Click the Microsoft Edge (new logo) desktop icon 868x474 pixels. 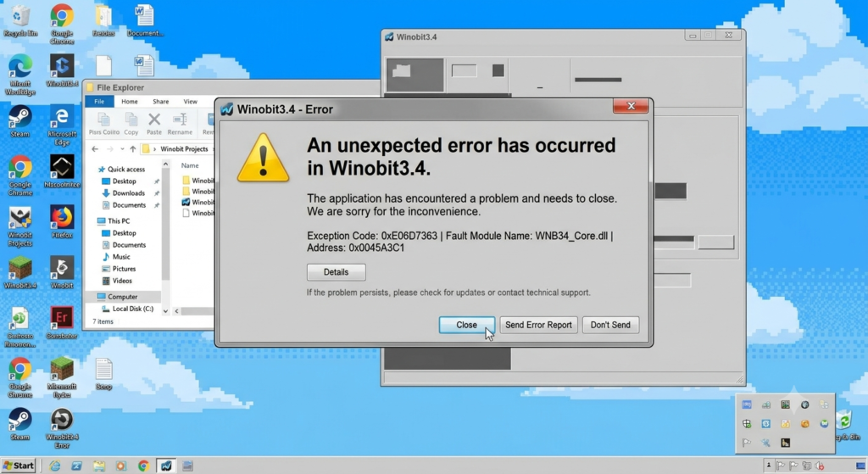[x=20, y=75]
